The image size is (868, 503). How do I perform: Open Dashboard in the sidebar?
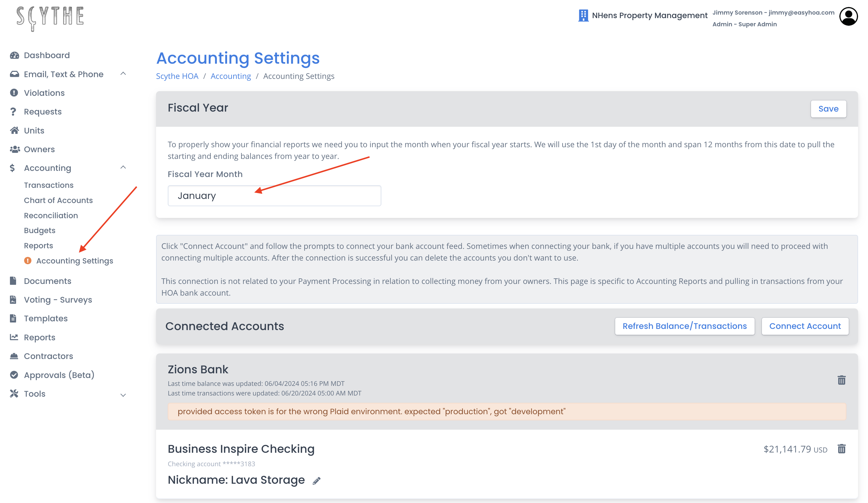point(47,55)
